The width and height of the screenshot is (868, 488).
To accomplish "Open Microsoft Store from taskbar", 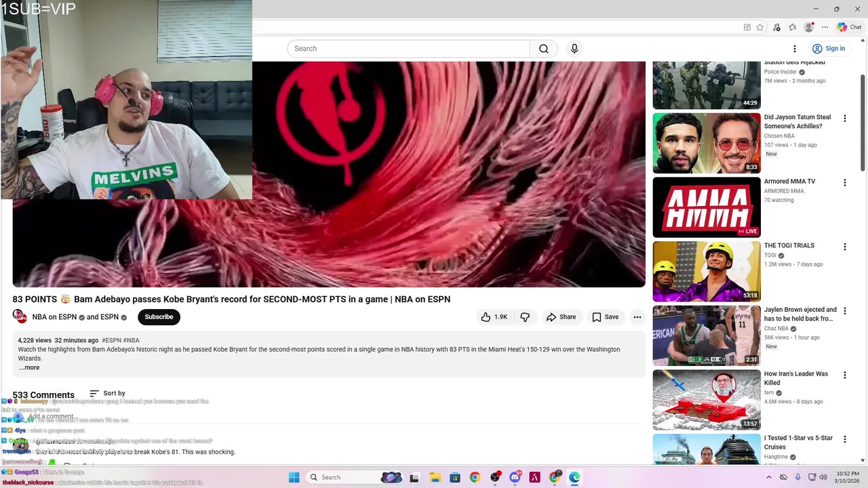I will (454, 477).
